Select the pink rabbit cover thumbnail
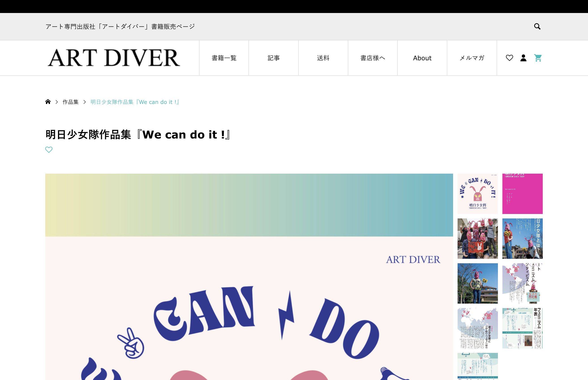The width and height of the screenshot is (588, 380). (478, 194)
